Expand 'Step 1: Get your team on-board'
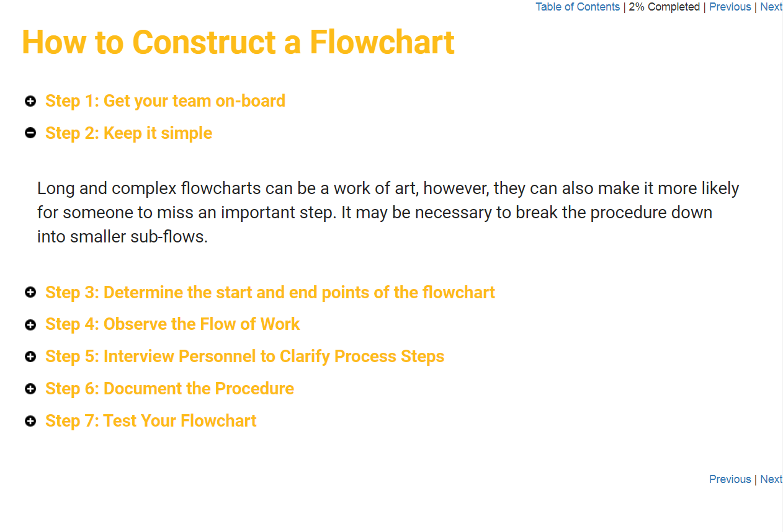 [x=165, y=100]
